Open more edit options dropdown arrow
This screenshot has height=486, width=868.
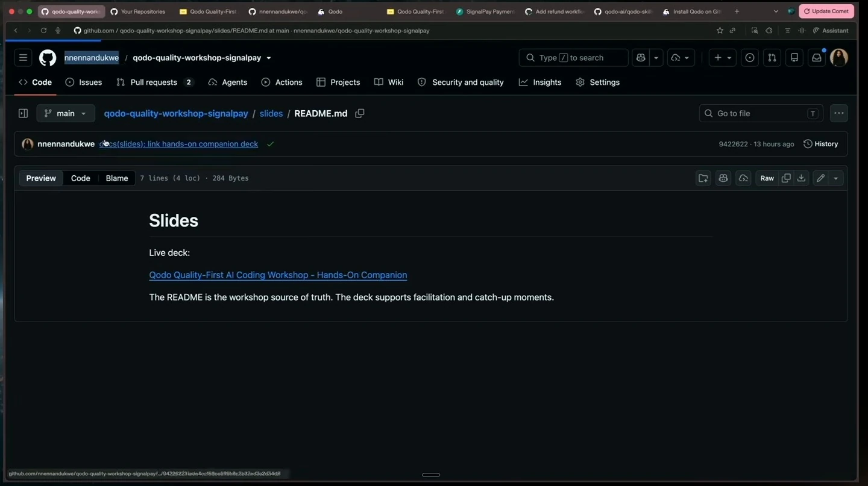(835, 178)
